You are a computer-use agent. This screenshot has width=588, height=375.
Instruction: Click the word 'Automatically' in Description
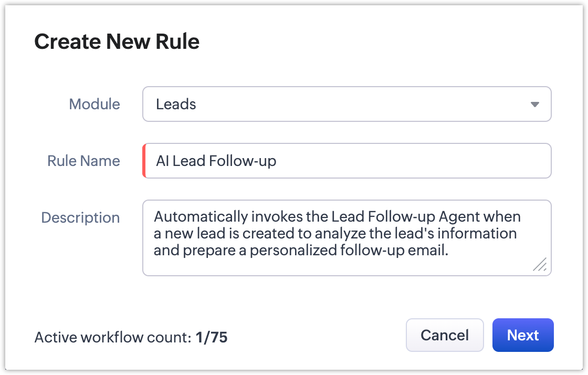(x=201, y=217)
